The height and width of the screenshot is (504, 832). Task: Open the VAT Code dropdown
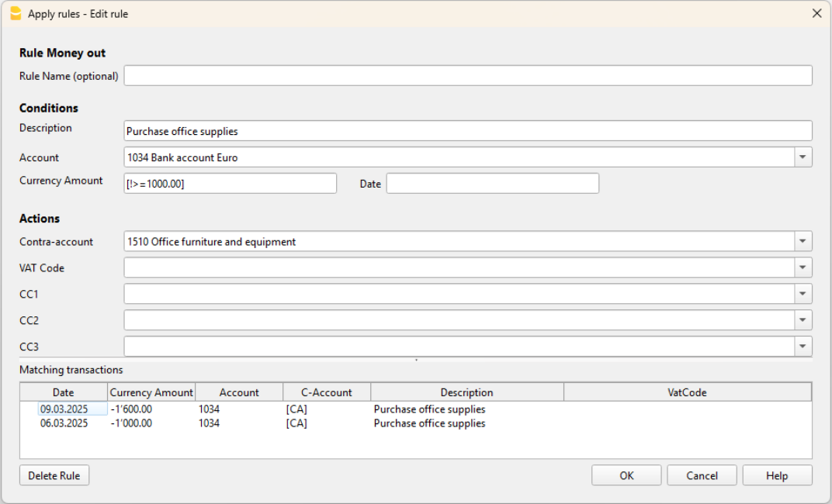point(803,268)
